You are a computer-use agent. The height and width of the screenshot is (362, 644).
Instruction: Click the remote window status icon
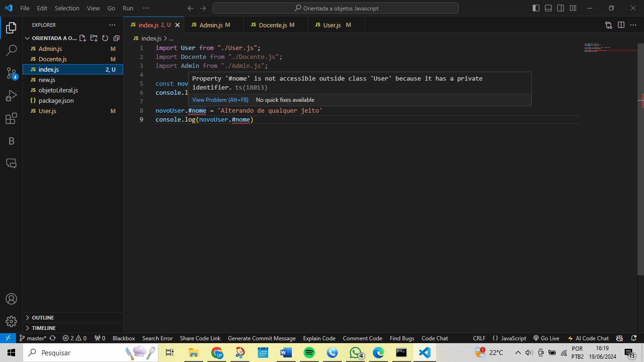click(x=8, y=338)
